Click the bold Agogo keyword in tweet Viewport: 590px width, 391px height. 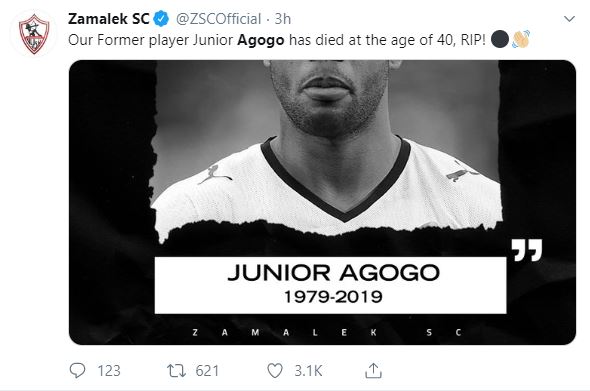(x=261, y=40)
